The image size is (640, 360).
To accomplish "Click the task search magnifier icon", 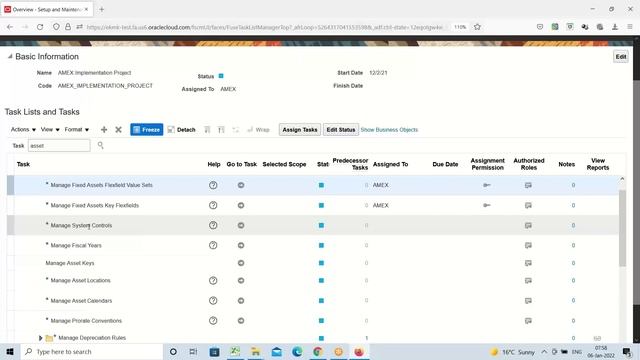I will tap(100, 145).
